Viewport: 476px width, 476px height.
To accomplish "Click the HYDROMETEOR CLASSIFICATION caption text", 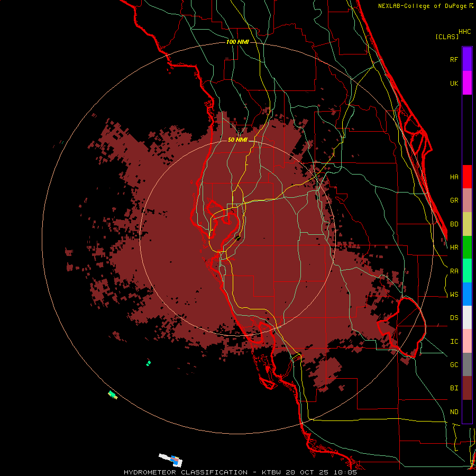I will coord(186,472).
